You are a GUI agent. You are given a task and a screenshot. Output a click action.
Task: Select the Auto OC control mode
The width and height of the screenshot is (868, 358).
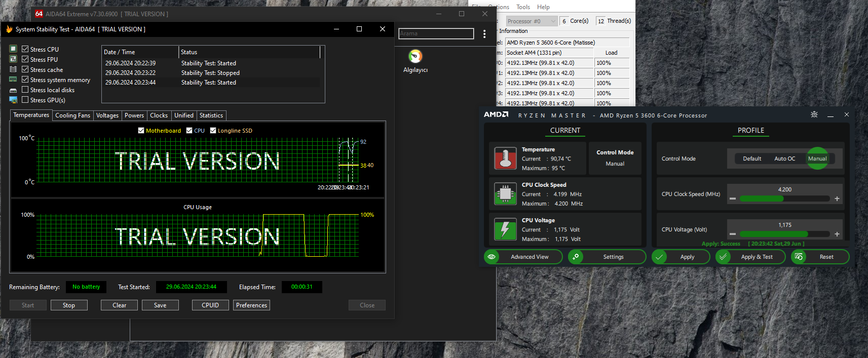[x=784, y=158]
